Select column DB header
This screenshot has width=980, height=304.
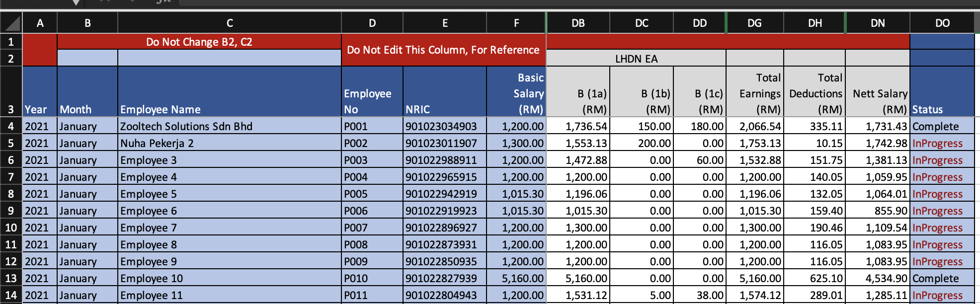pos(578,23)
